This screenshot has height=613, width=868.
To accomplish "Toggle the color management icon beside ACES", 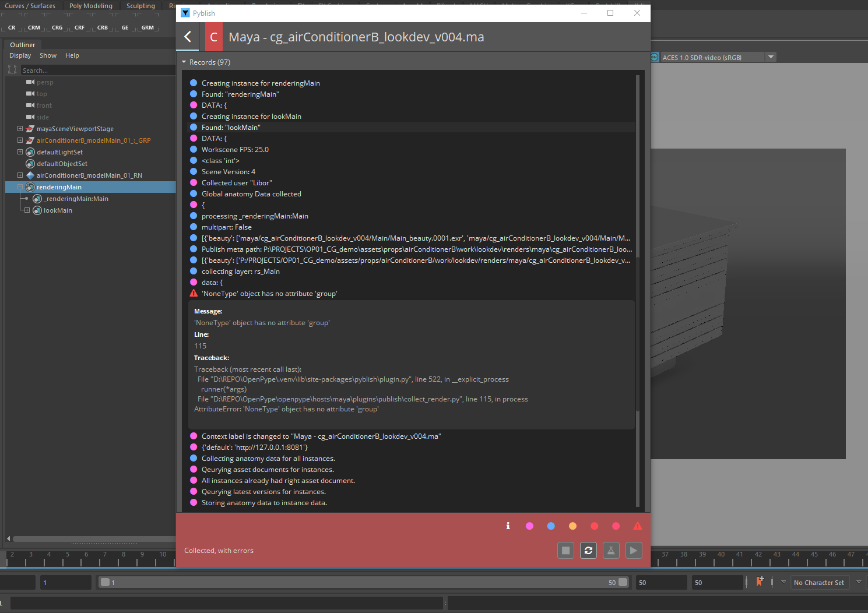I will click(x=655, y=57).
